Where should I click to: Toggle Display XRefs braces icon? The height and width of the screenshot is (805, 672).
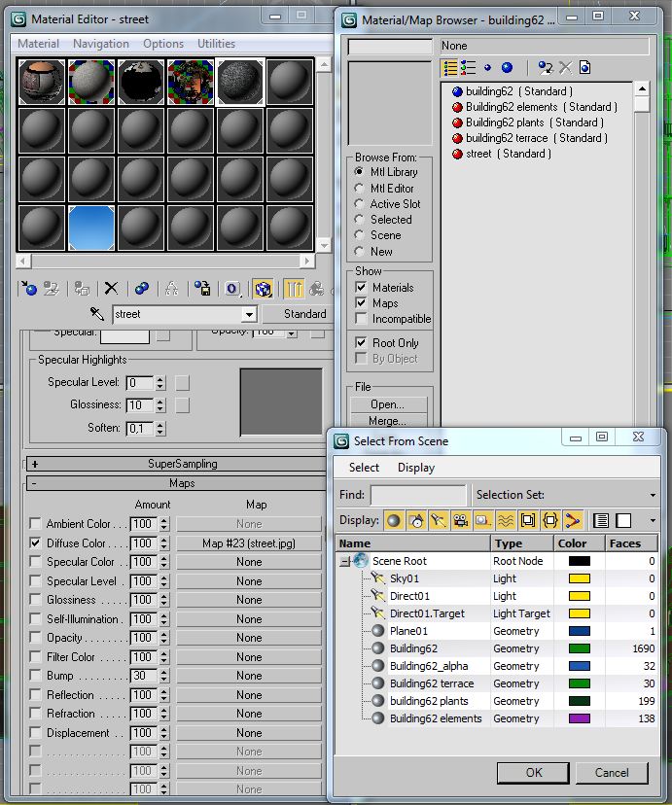click(x=550, y=520)
